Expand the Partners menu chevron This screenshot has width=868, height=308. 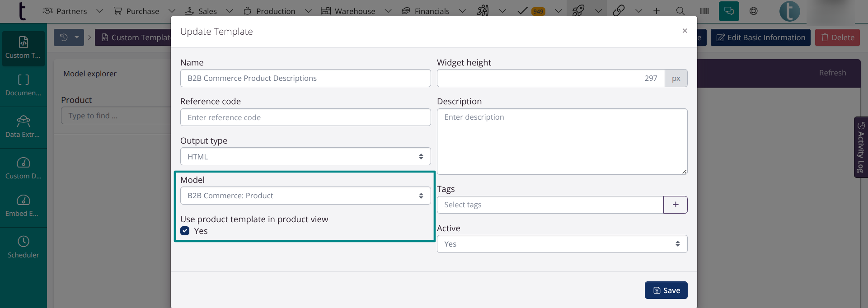pyautogui.click(x=100, y=11)
